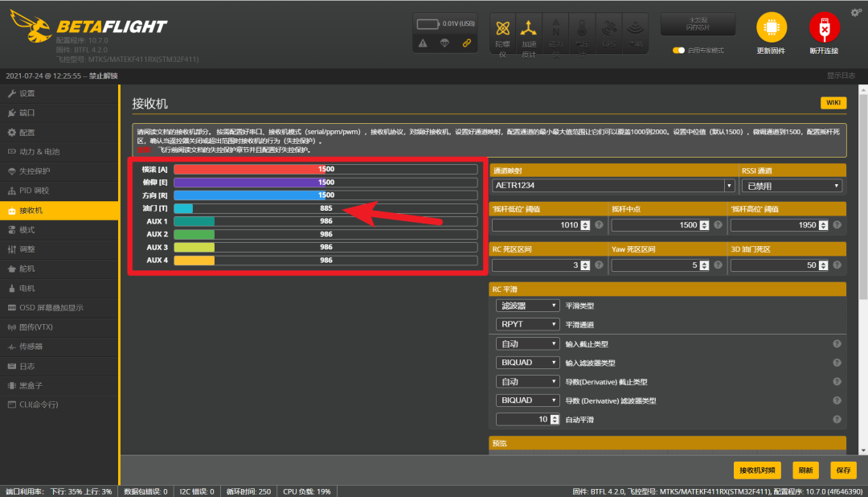The height and width of the screenshot is (497, 868).
Task: Click the stepper on 摇杆高位 value 1950
Action: point(823,225)
